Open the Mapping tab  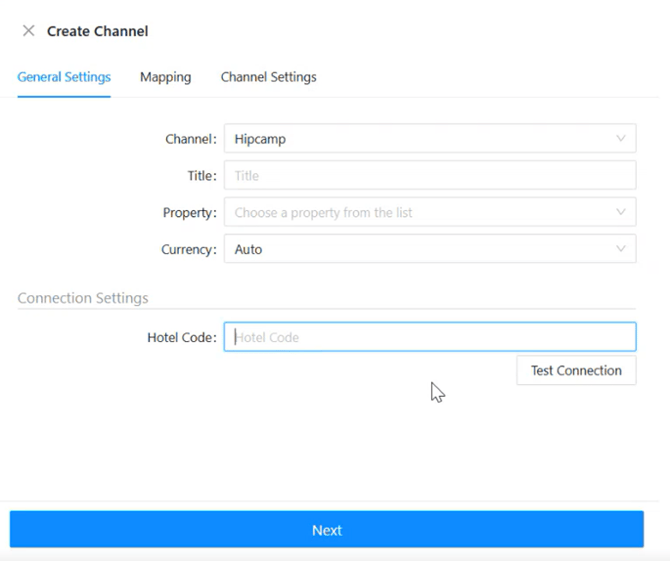click(165, 77)
